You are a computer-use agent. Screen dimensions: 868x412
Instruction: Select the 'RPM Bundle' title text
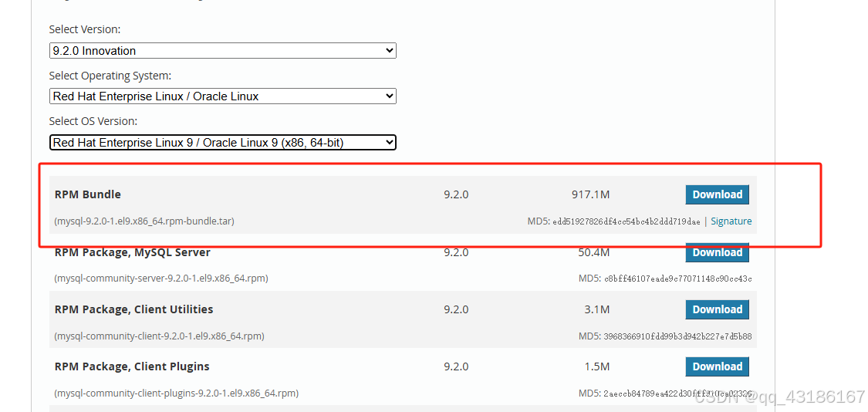(x=87, y=194)
